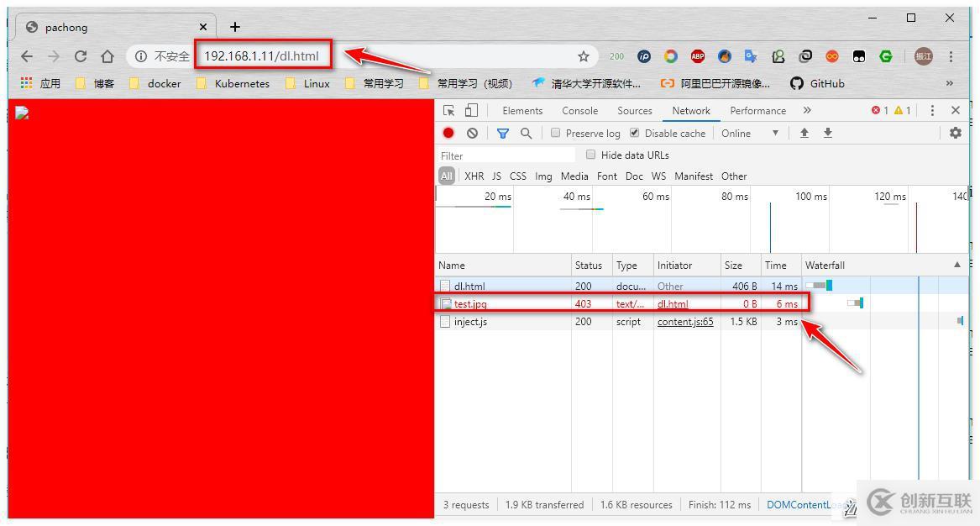This screenshot has width=980, height=526.
Task: Close the DevTools panel
Action: pyautogui.click(x=955, y=110)
